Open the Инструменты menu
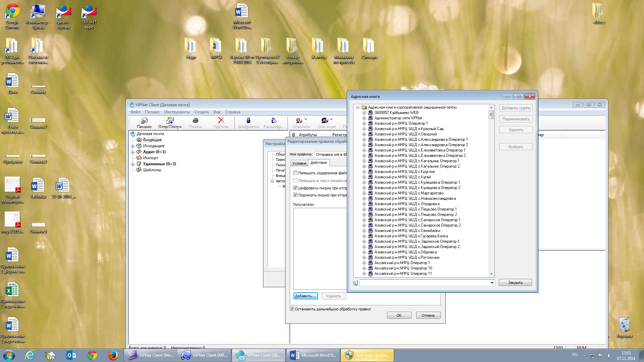The width and height of the screenshot is (644, 362). (177, 112)
